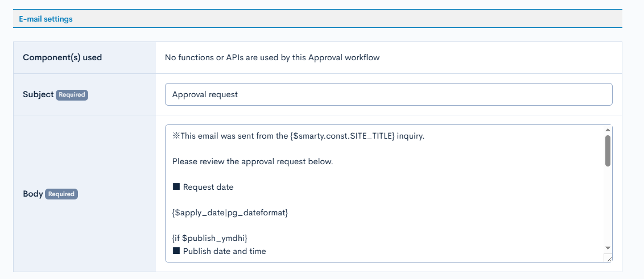Click the ※ symbol starting the body text

[176, 136]
